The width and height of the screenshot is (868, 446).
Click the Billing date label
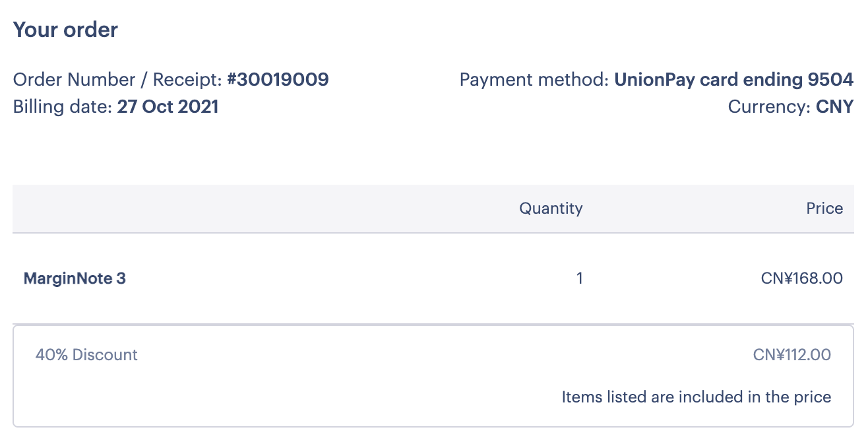click(63, 107)
